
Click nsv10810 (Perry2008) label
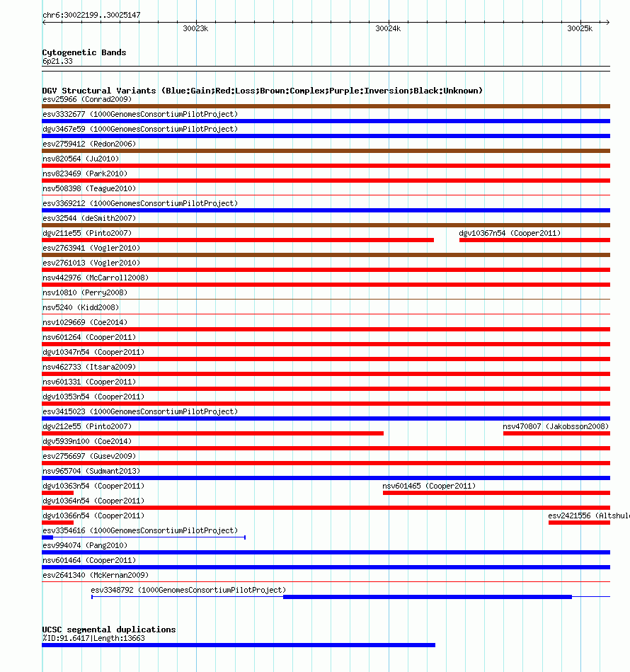pyautogui.click(x=85, y=292)
